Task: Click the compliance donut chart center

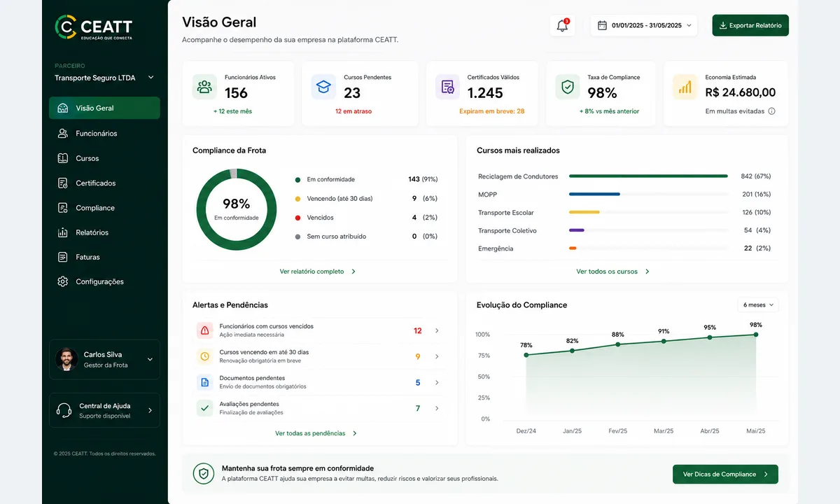Action: 237,209
